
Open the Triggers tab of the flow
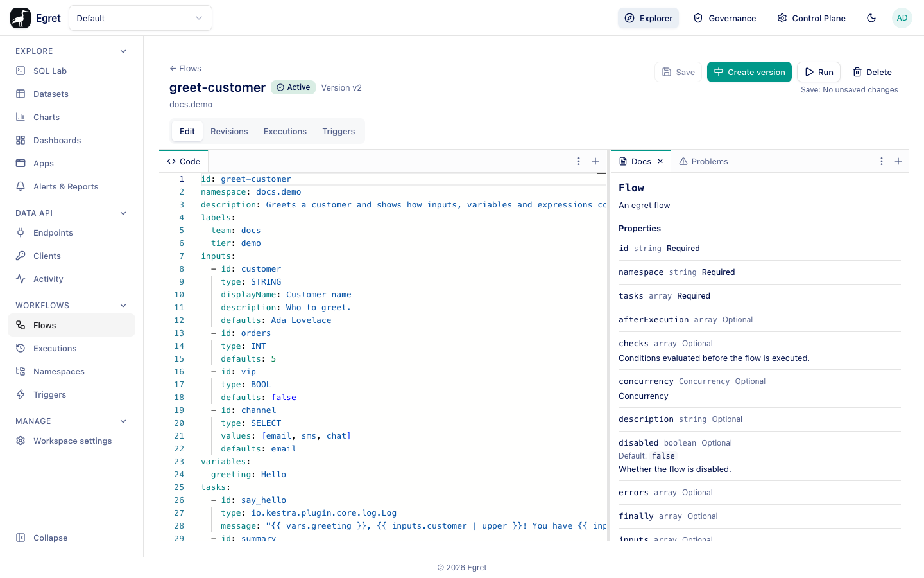(339, 132)
